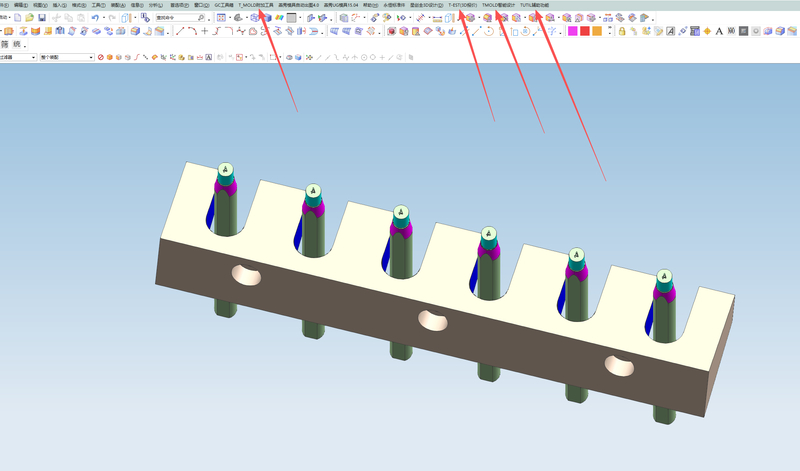Open the T_MOLD附加工具 menu
Screen dimensions: 800x471
click(256, 5)
